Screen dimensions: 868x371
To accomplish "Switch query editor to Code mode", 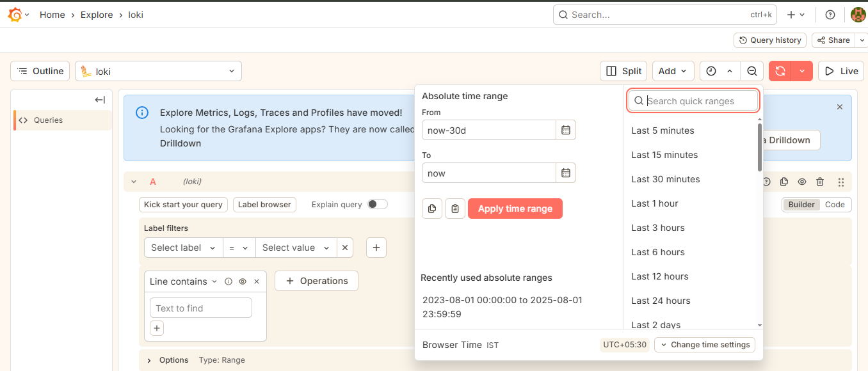I will (x=835, y=205).
